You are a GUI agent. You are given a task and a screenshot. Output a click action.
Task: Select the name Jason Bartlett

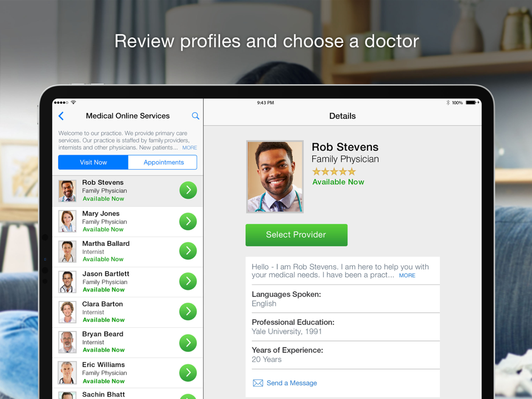coord(106,273)
